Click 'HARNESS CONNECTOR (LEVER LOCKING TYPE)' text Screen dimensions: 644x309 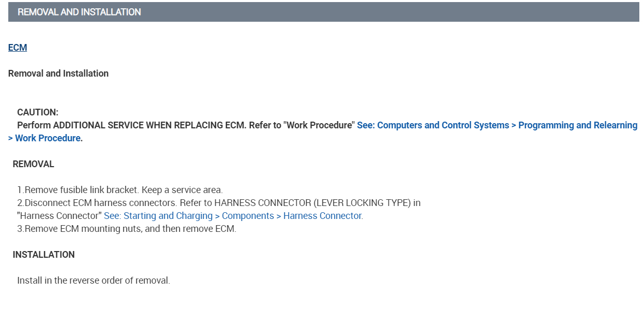click(x=313, y=203)
